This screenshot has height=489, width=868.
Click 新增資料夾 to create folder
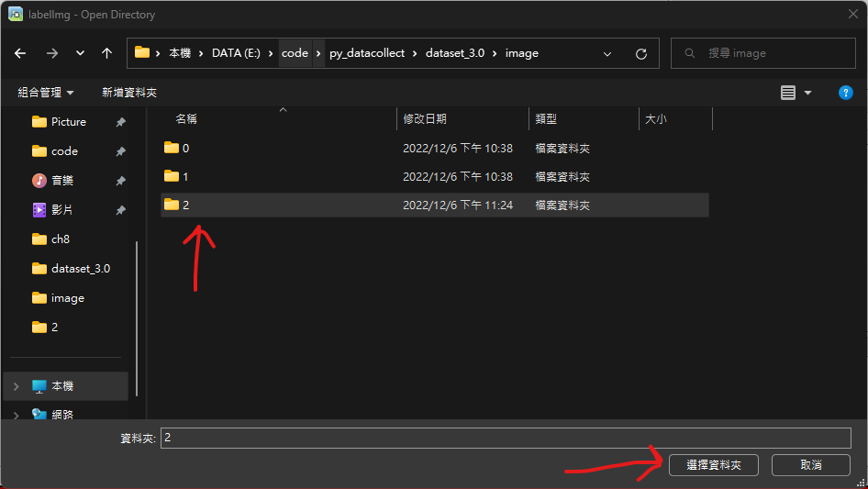[x=129, y=93]
